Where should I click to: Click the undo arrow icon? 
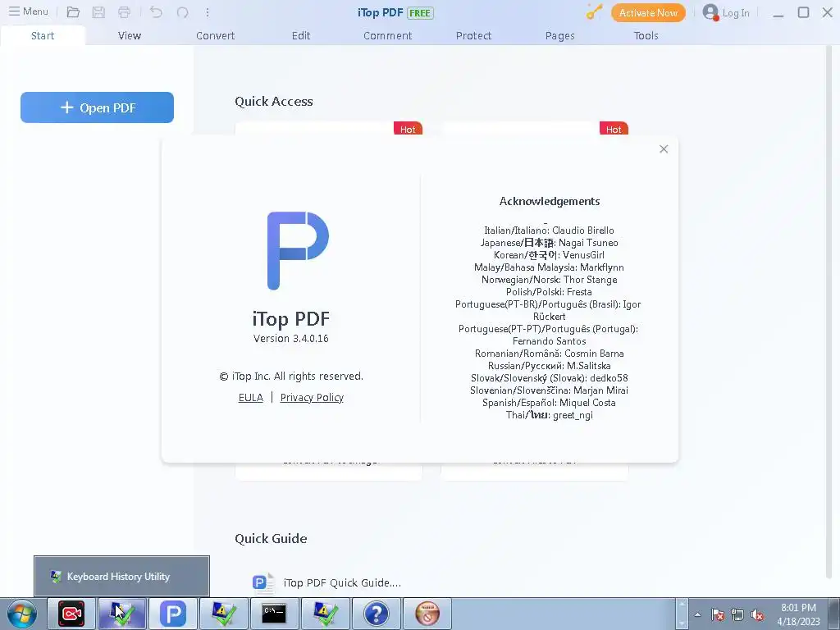click(x=156, y=11)
